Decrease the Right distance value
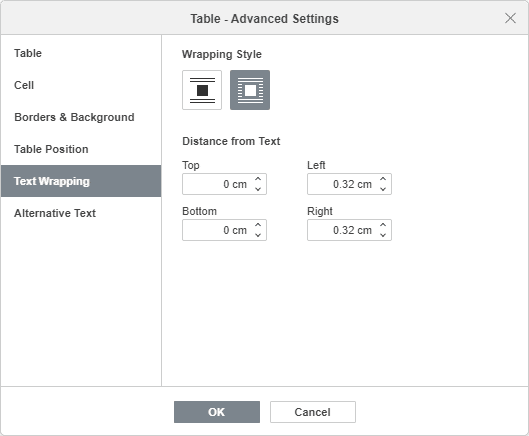This screenshot has height=436, width=529. click(x=383, y=235)
